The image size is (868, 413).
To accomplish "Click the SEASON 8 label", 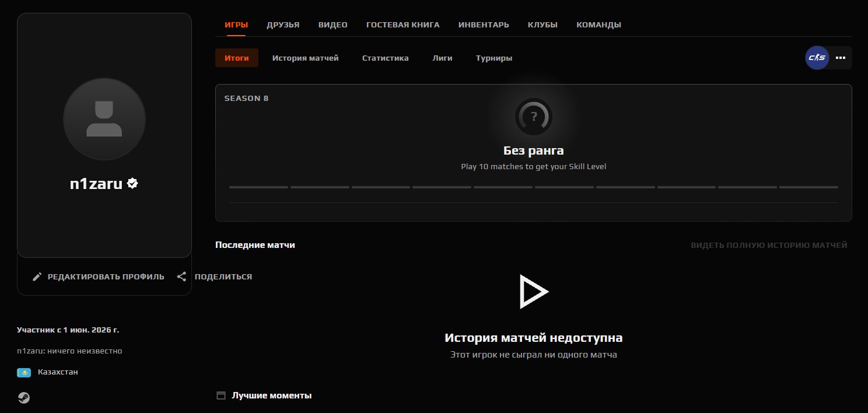I will tap(246, 98).
